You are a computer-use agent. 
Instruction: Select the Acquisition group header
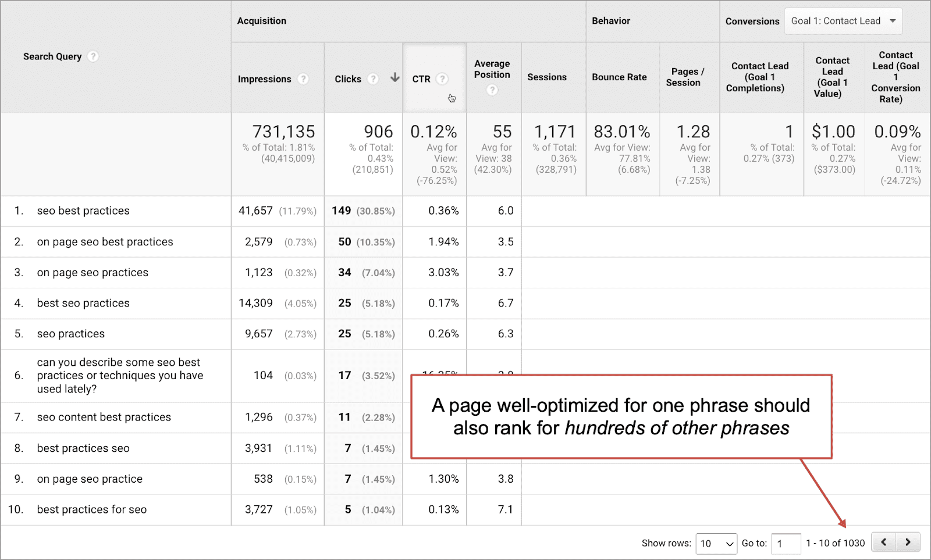(x=262, y=21)
